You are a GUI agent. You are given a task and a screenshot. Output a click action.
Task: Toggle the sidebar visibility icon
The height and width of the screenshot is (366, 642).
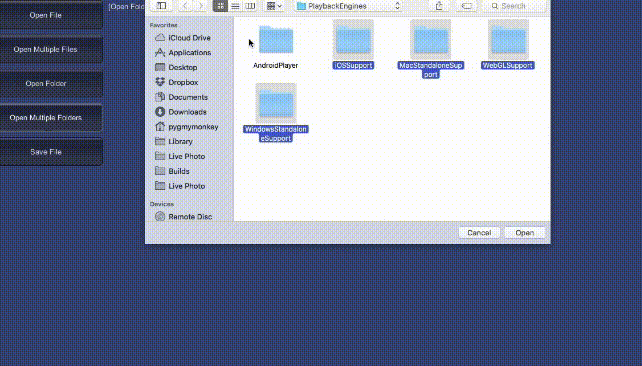tap(162, 6)
